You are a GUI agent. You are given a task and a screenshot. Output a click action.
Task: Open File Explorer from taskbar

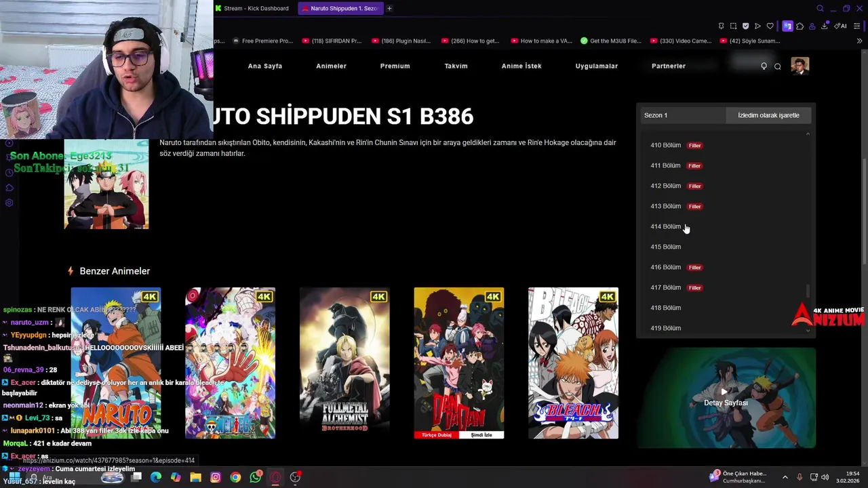click(195, 477)
